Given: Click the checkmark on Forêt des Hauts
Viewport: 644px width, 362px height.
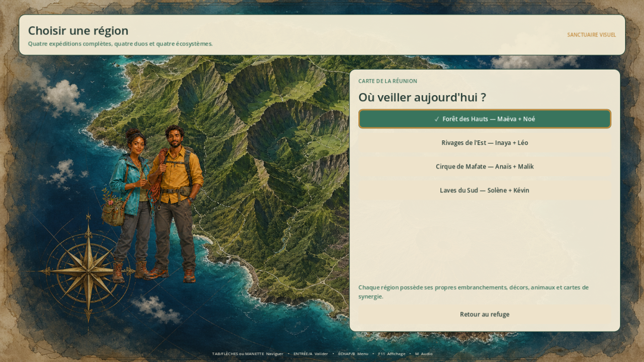Looking at the screenshot, I should tap(437, 119).
